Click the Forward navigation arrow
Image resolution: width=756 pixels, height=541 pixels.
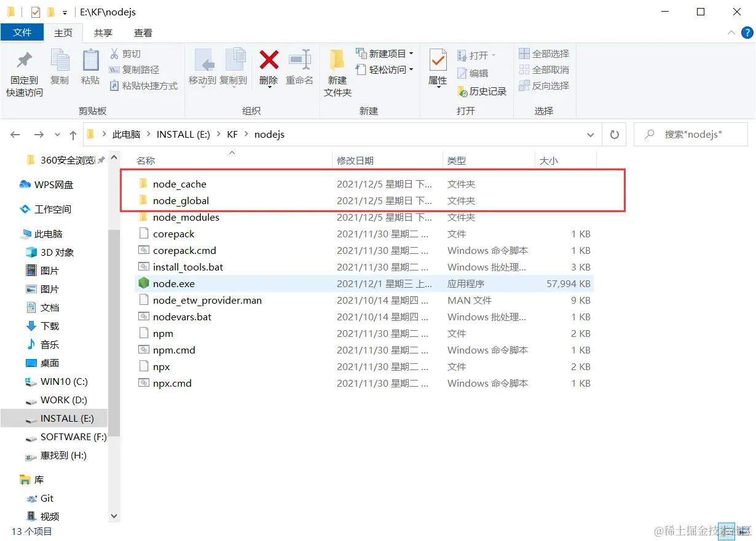coord(39,134)
